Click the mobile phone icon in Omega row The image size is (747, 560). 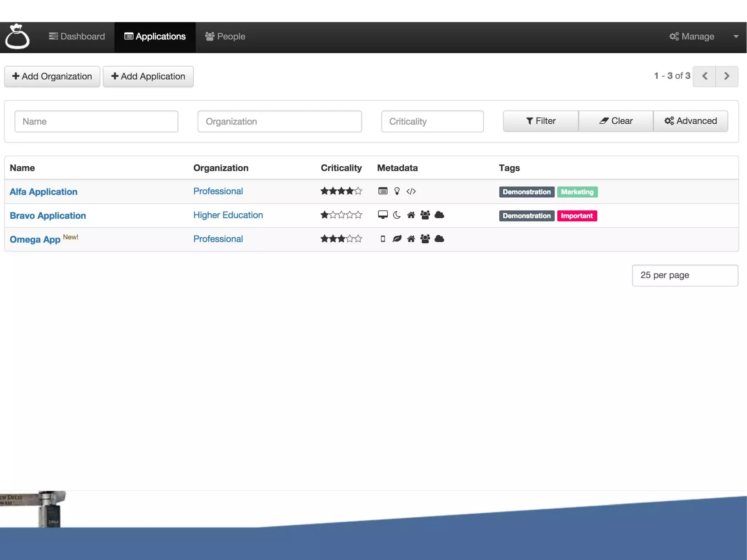point(383,239)
